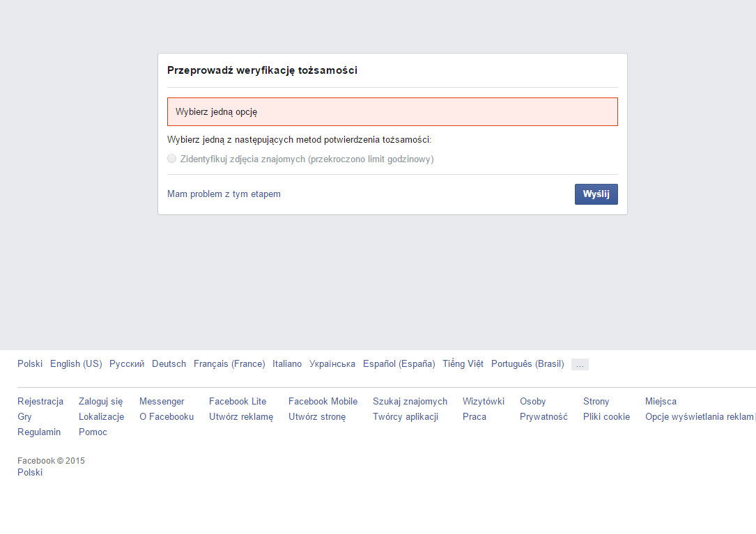Open the Rejestracja footer link
Viewport: 756px width, 534px height.
40,402
